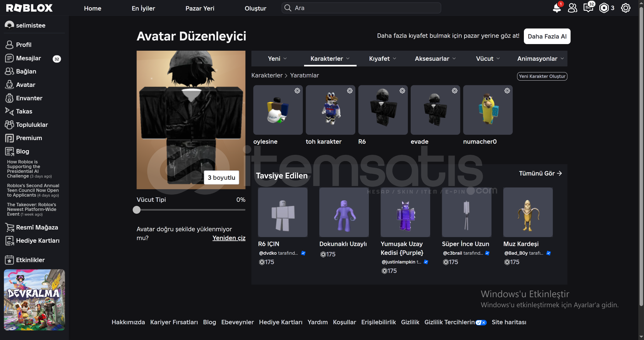Image resolution: width=644 pixels, height=340 pixels.
Task: Open Tümünü Gör recommended link
Action: point(540,173)
